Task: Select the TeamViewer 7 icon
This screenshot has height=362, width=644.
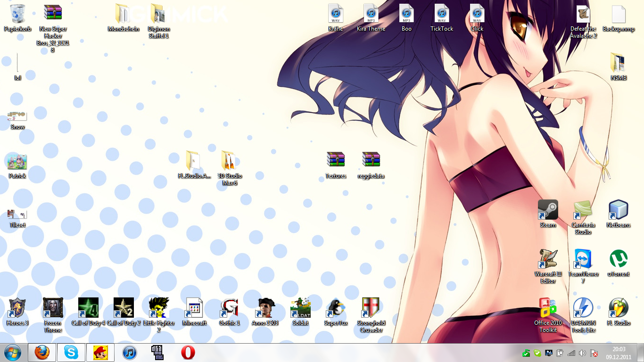Action: tap(583, 259)
